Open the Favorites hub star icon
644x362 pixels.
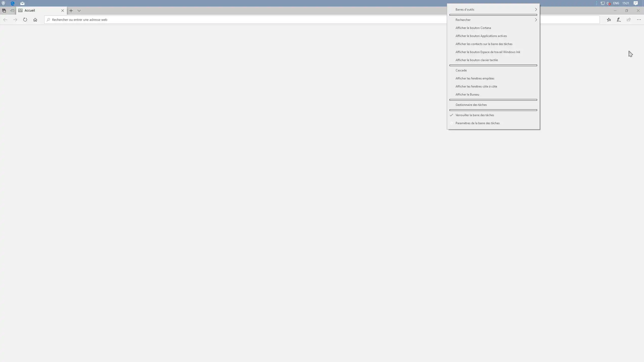[609, 20]
